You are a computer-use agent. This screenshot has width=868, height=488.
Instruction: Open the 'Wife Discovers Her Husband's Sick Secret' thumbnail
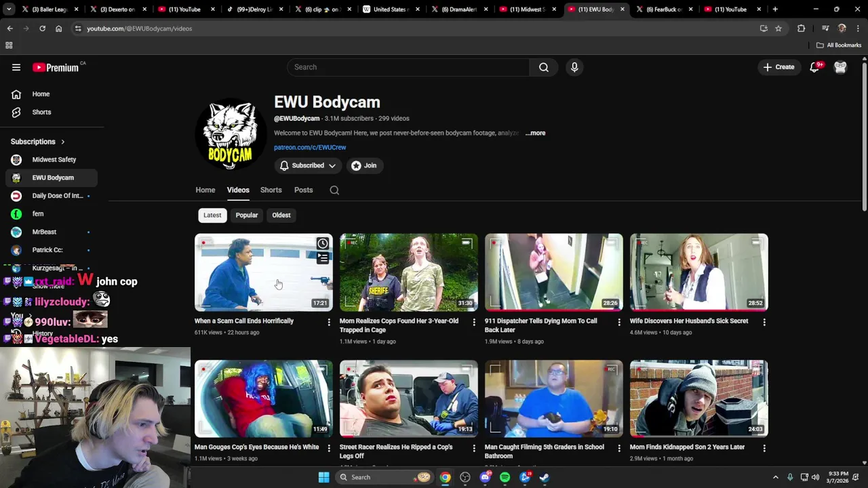point(699,272)
